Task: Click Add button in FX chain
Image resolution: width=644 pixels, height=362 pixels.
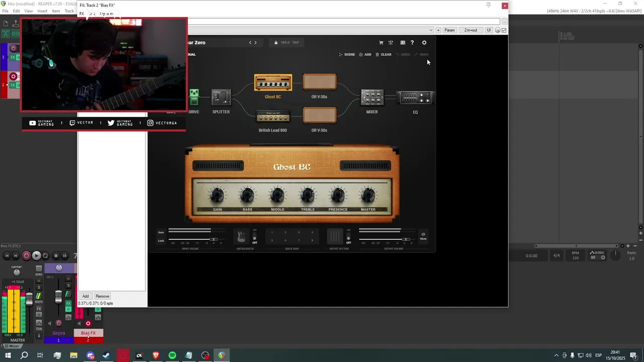Action: pyautogui.click(x=86, y=296)
